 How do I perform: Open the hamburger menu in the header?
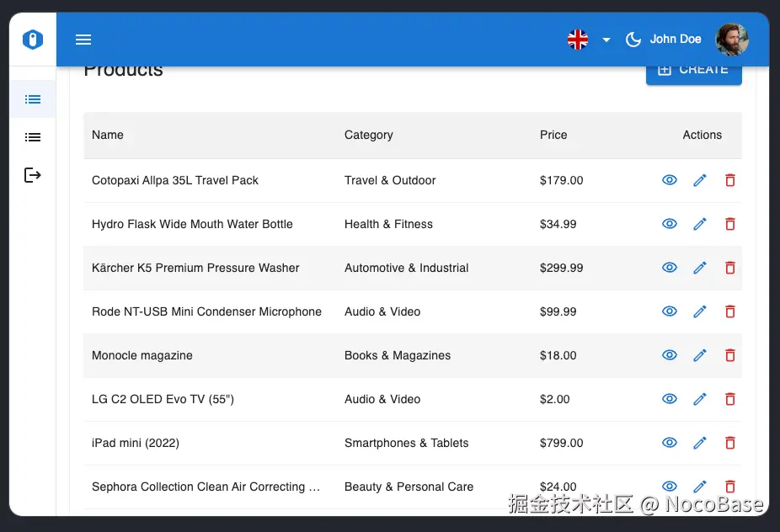click(83, 40)
